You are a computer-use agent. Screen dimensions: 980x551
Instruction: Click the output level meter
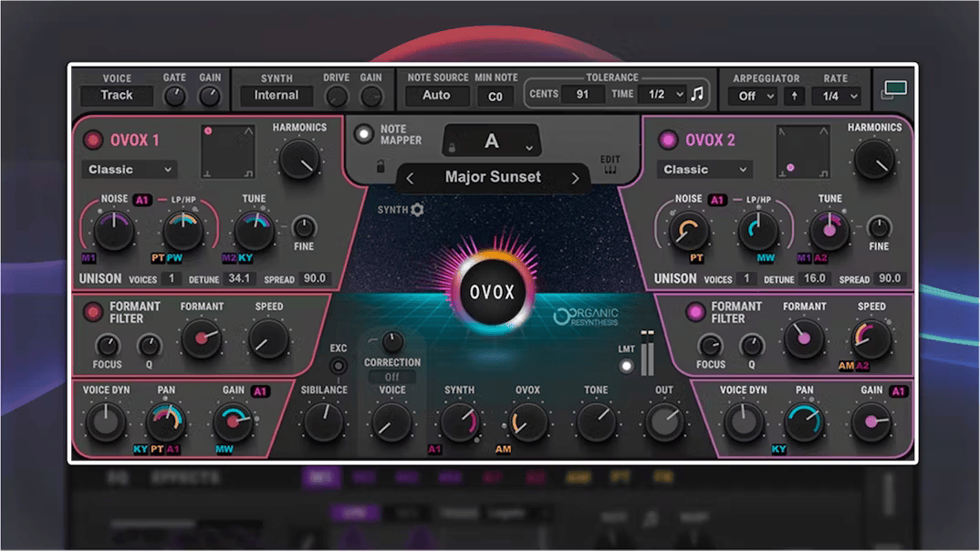coord(647,353)
